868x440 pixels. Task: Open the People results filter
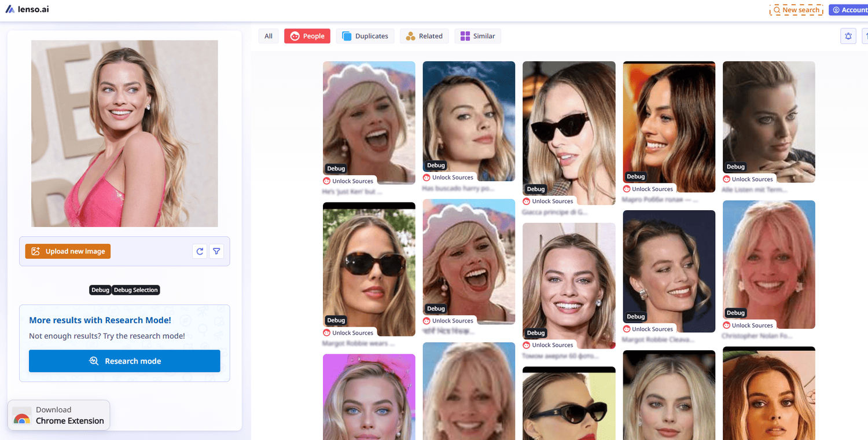click(307, 35)
